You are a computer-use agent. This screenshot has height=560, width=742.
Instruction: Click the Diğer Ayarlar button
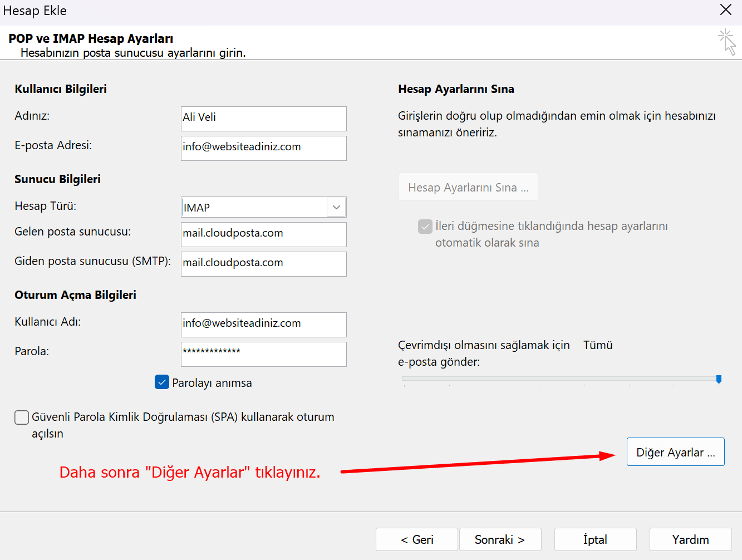(x=675, y=452)
